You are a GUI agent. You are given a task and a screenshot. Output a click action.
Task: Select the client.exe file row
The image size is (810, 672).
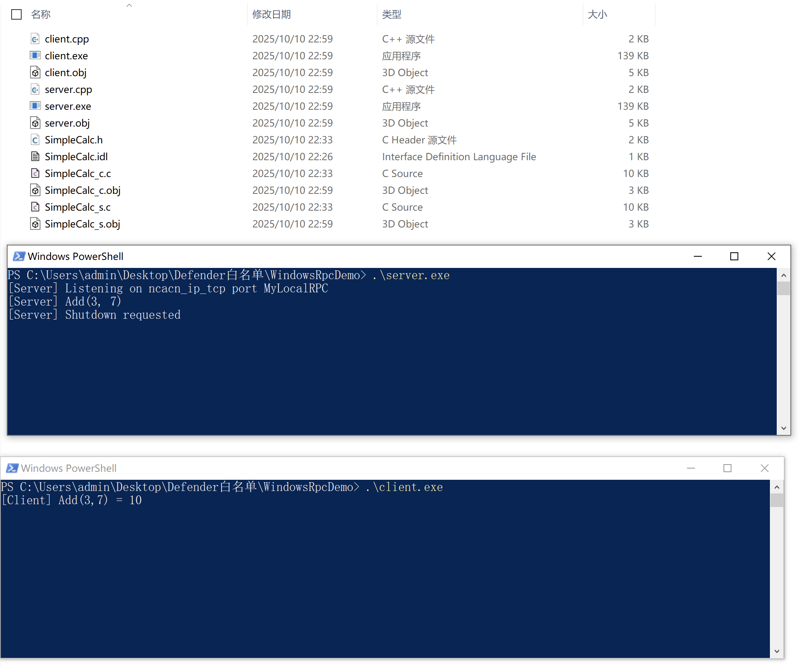(x=66, y=56)
